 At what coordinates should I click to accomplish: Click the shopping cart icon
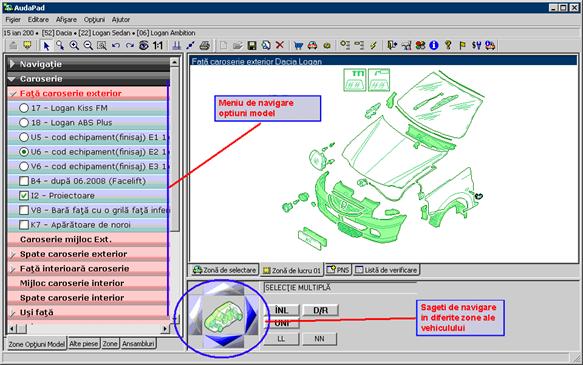coord(298,46)
